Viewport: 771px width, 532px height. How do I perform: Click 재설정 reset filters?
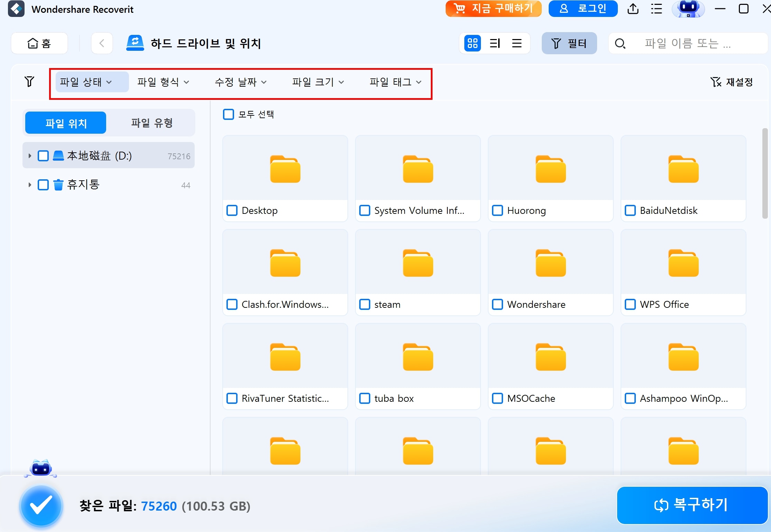(x=732, y=82)
